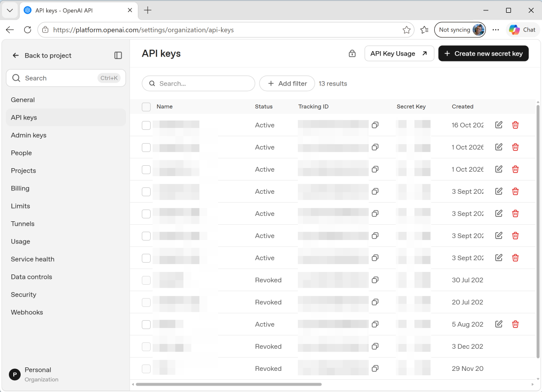Viewport: 542px width, 392px height.
Task: Click the Created column header
Action: pyautogui.click(x=463, y=106)
